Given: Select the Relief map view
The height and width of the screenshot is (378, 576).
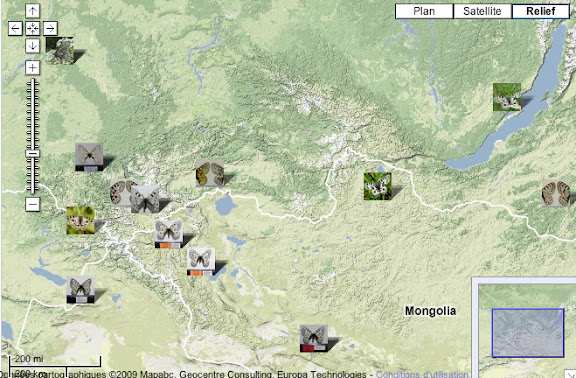Looking at the screenshot, I should (540, 11).
